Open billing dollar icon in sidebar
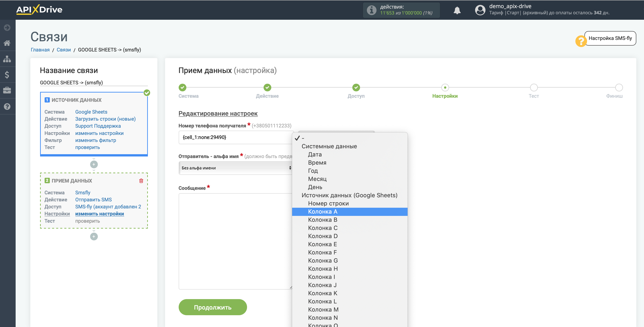 7,75
